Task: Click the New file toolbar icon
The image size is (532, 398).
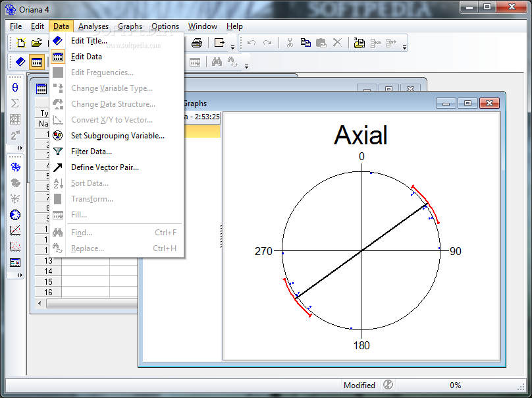Action: coord(21,43)
